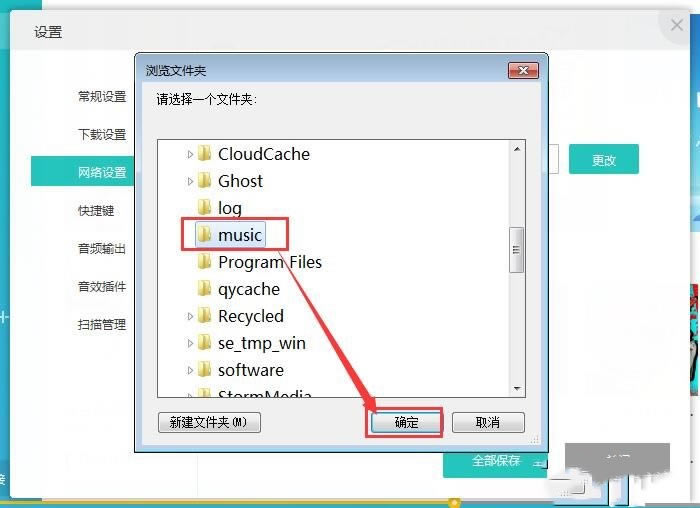Expand the Recycled folder tree node

[x=191, y=316]
